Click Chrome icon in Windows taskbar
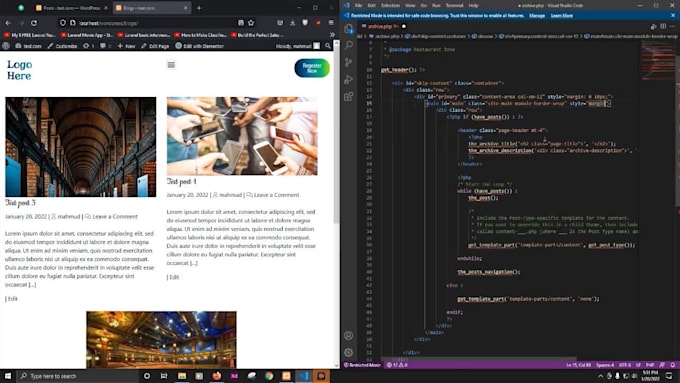680x383 pixels. [x=269, y=376]
